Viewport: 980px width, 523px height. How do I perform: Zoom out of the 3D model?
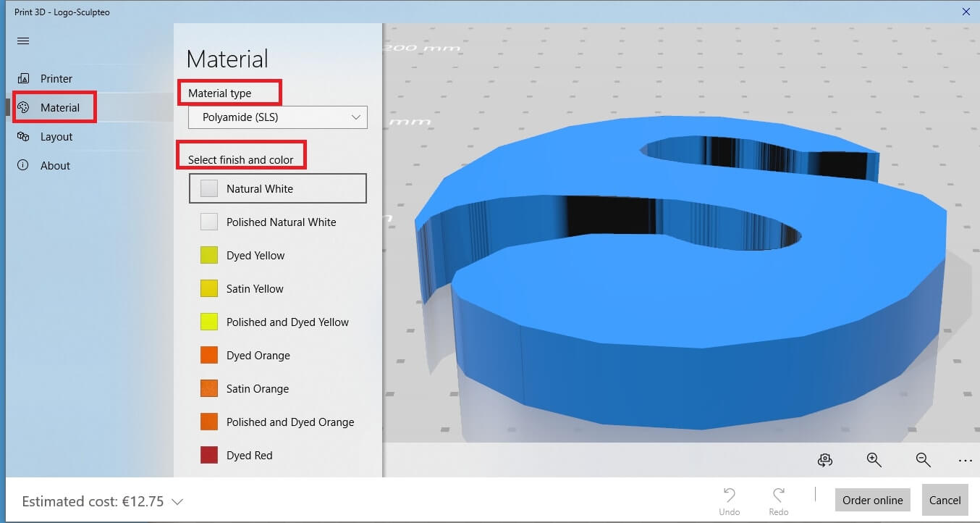coord(923,460)
